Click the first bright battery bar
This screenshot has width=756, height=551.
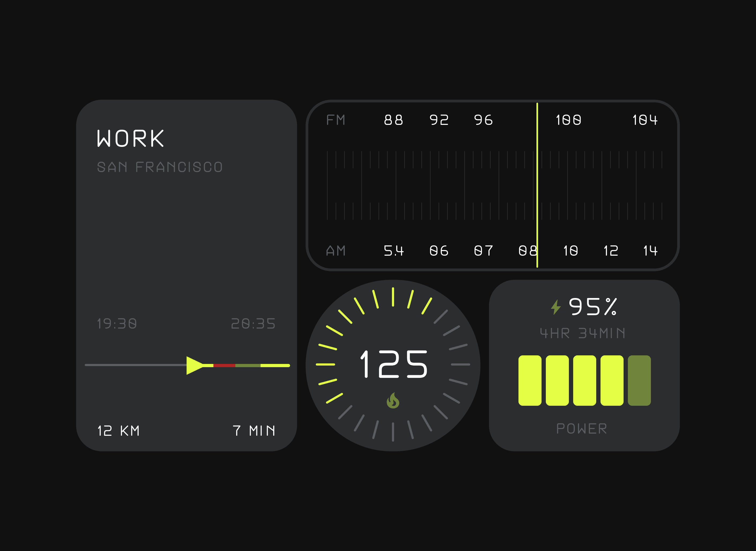coord(530,381)
